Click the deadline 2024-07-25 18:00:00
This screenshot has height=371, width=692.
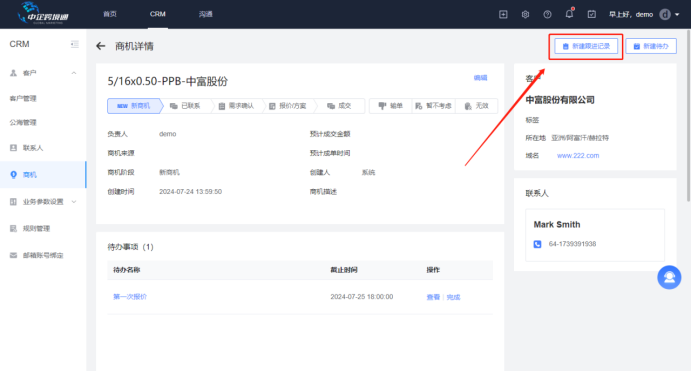click(361, 297)
